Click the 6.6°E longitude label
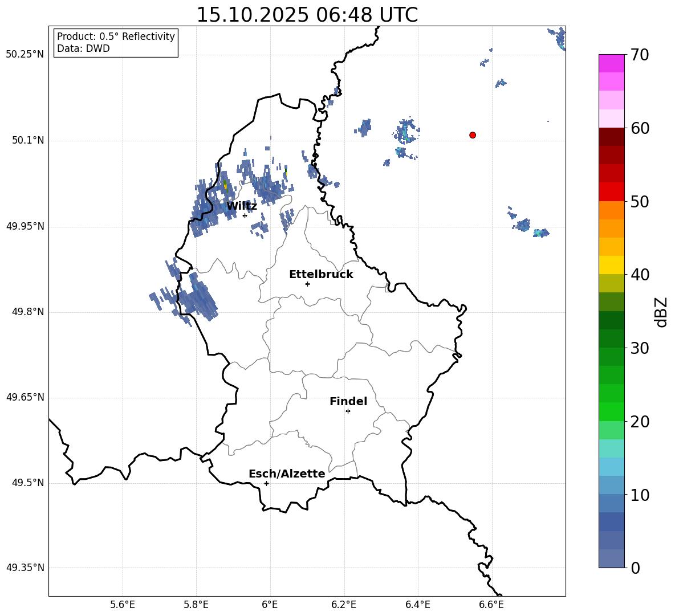Screen dimensions: 675x616 coord(491,605)
